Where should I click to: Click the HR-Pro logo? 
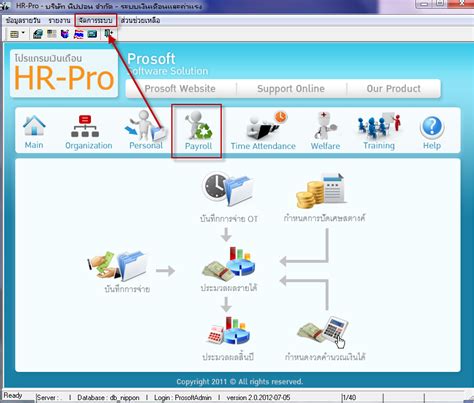64,73
